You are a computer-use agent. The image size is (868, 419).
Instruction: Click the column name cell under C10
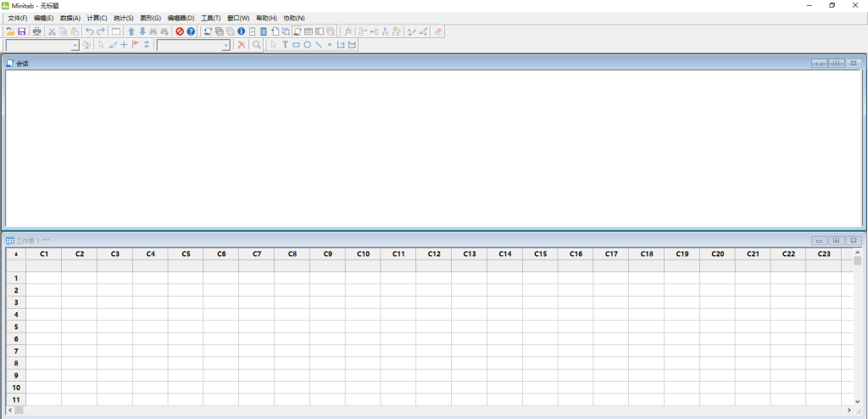point(363,265)
